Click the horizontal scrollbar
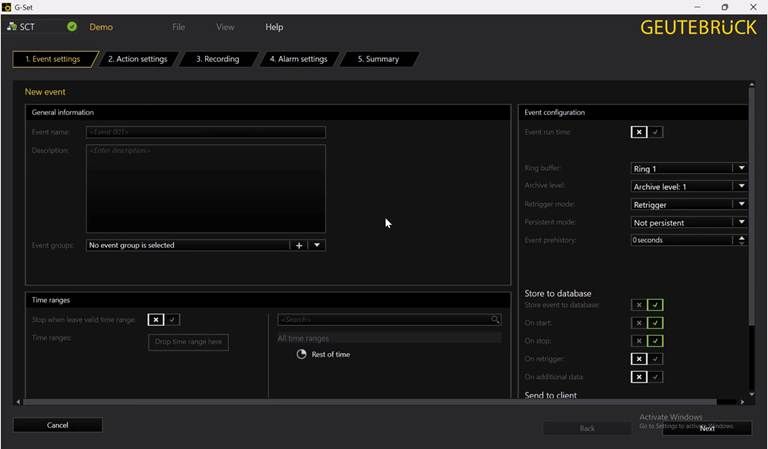 pyautogui.click(x=370, y=402)
